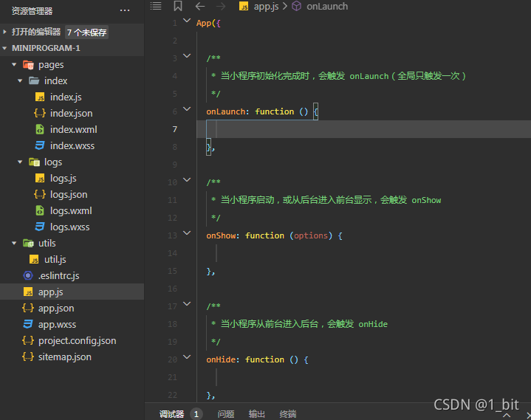Collapse the MINIPROGRAM-1 project root

point(4,48)
